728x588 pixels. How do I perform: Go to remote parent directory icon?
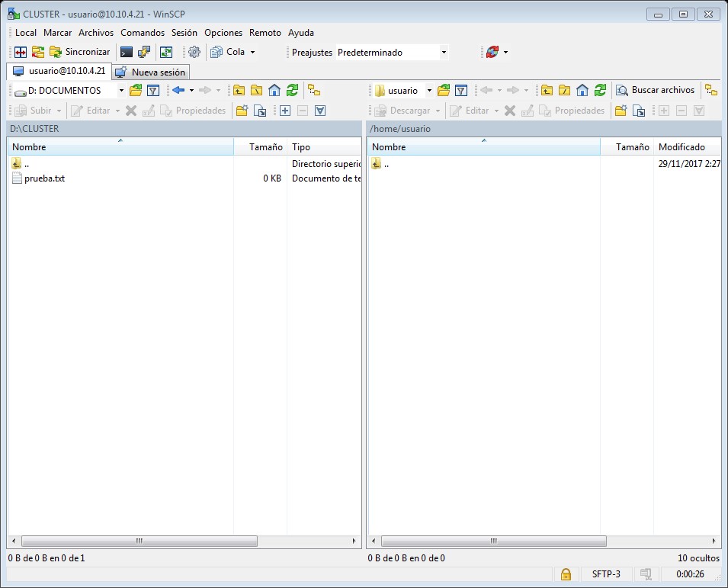tap(547, 90)
